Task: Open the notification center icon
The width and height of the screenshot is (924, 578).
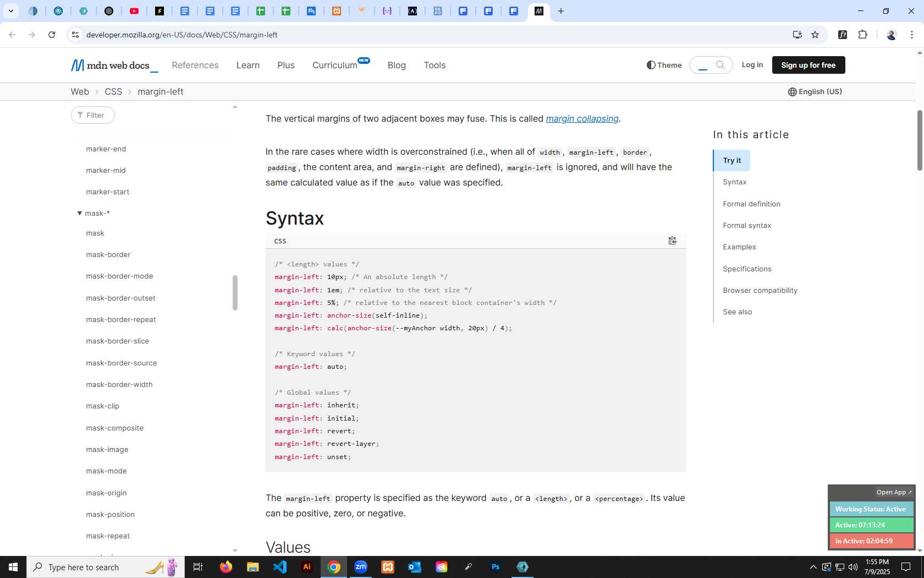Action: (906, 567)
